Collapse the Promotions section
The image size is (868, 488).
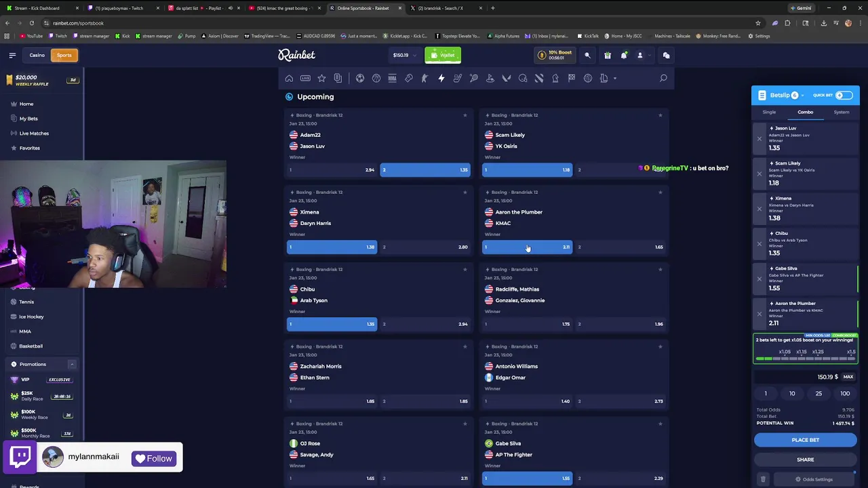point(72,365)
